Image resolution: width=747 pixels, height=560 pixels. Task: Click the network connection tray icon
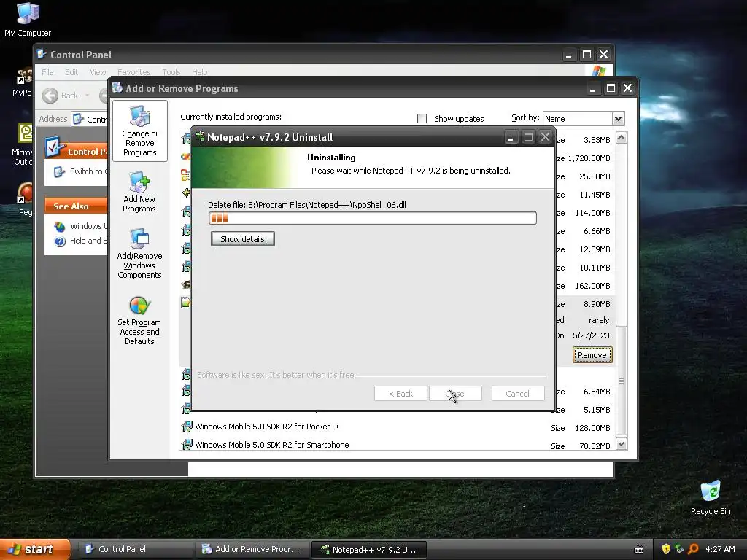point(679,549)
